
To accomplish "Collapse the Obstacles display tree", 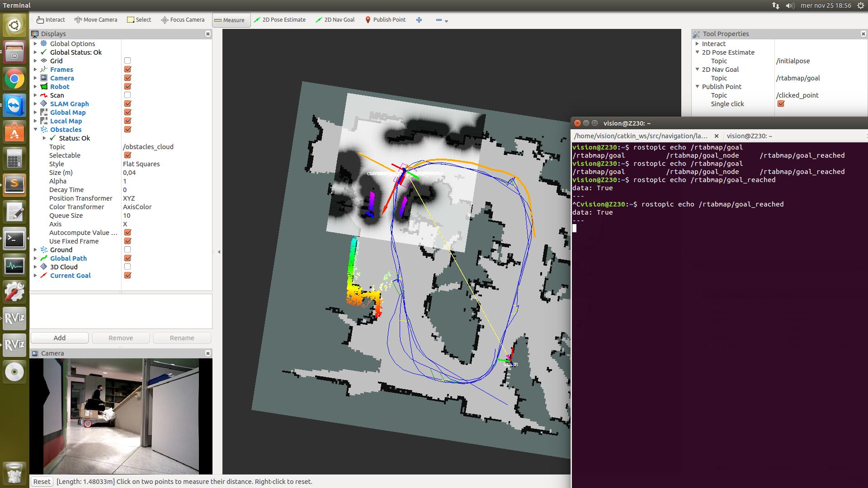I will 36,130.
